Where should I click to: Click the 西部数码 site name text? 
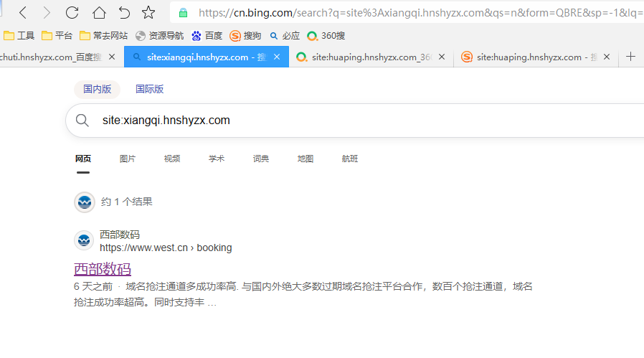[120, 235]
